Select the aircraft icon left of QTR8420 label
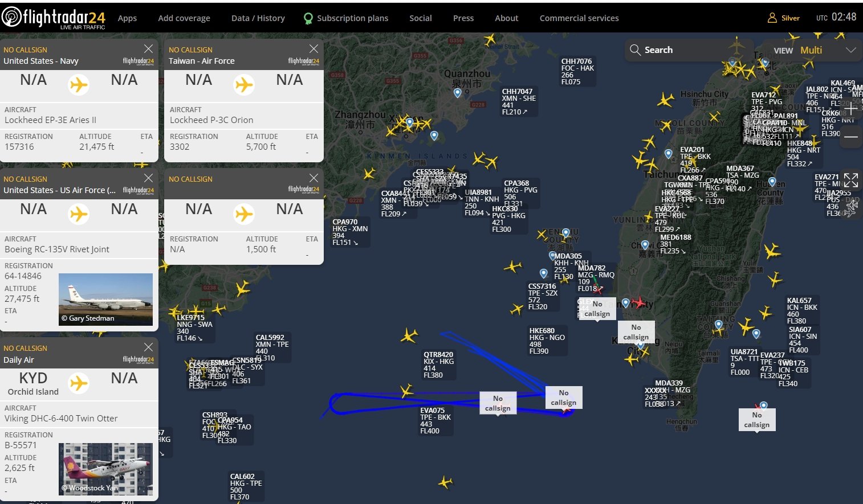The width and height of the screenshot is (863, 504). coord(409,335)
